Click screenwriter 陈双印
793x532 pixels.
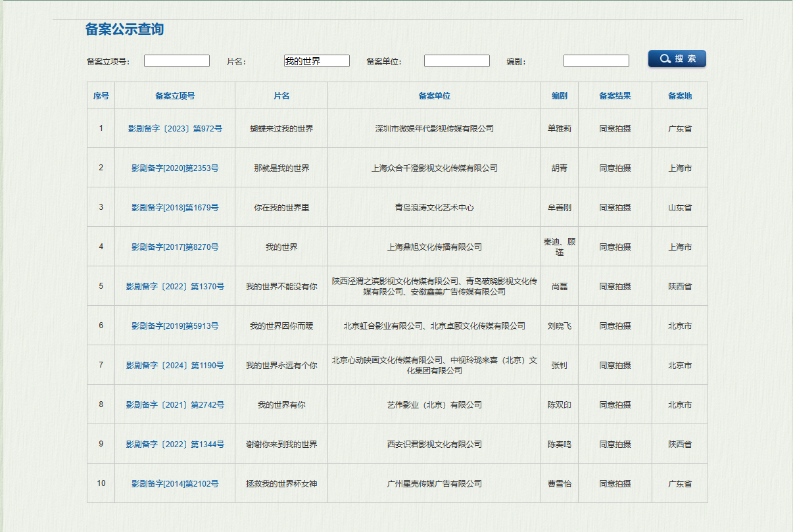[x=560, y=404]
